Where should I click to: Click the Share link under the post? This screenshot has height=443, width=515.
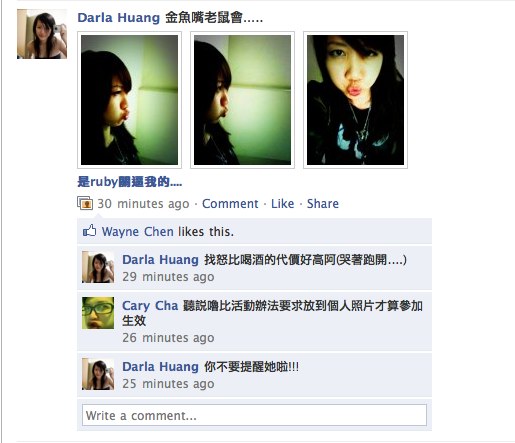[x=323, y=204]
